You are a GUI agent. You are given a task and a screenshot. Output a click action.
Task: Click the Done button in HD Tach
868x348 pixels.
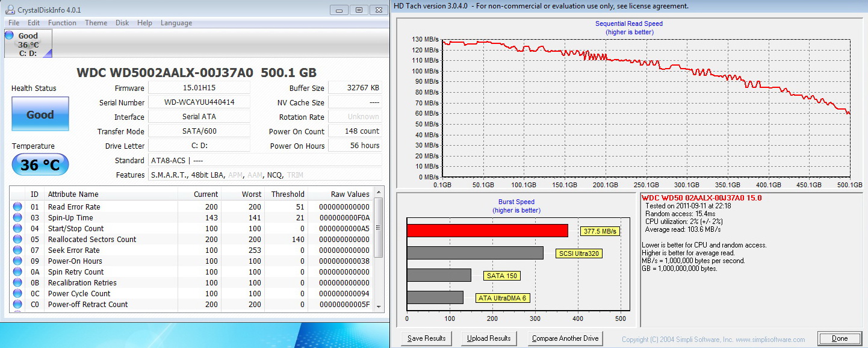pyautogui.click(x=839, y=338)
